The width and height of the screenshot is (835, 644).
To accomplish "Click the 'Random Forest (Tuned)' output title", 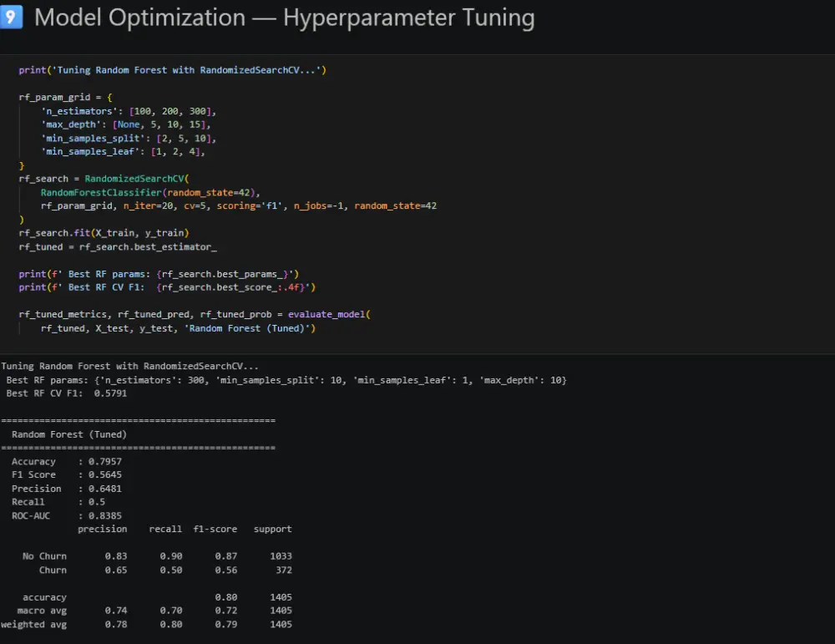I will (69, 434).
